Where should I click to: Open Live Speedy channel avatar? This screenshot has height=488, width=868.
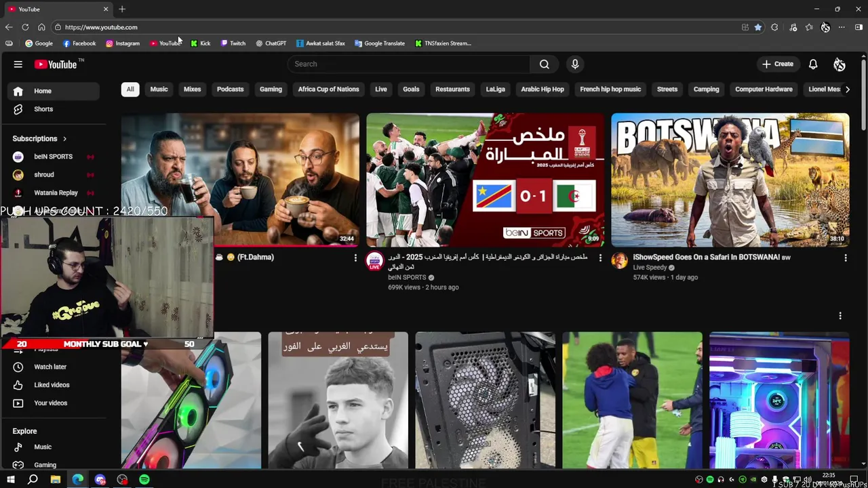pos(620,261)
